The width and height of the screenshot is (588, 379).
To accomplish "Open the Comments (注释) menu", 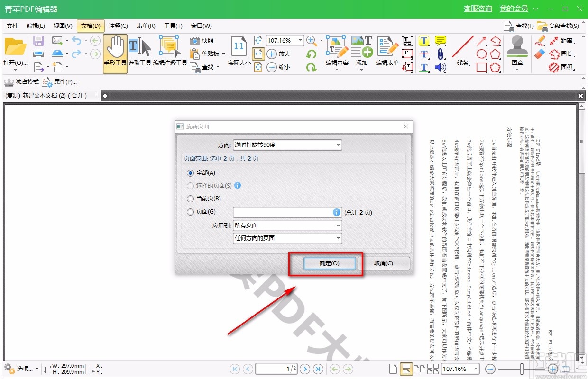I will tap(119, 26).
